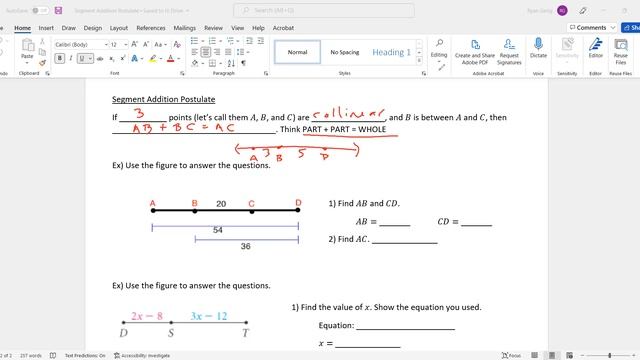The height and width of the screenshot is (360, 640).
Task: Apply strikethrough formatting
Action: pos(100,59)
